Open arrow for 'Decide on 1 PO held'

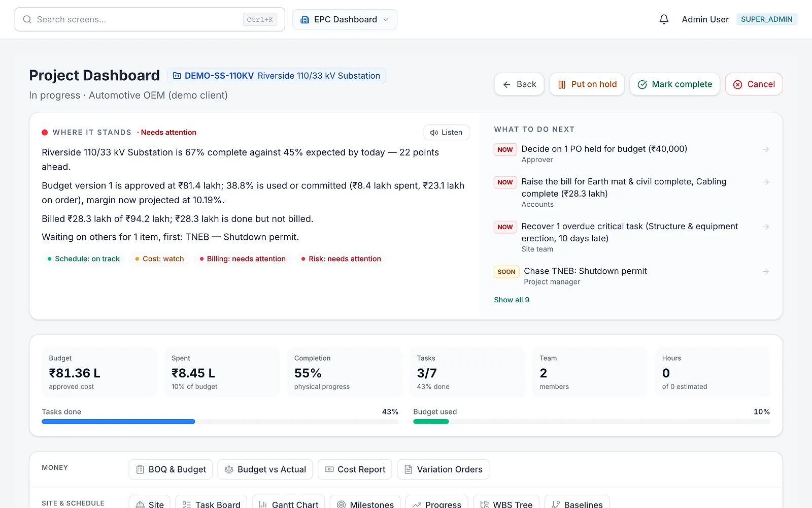[766, 149]
